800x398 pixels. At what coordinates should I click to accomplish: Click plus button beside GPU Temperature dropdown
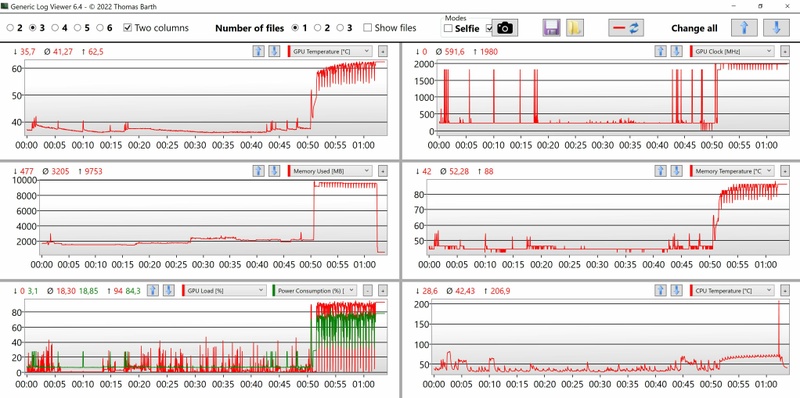[382, 51]
